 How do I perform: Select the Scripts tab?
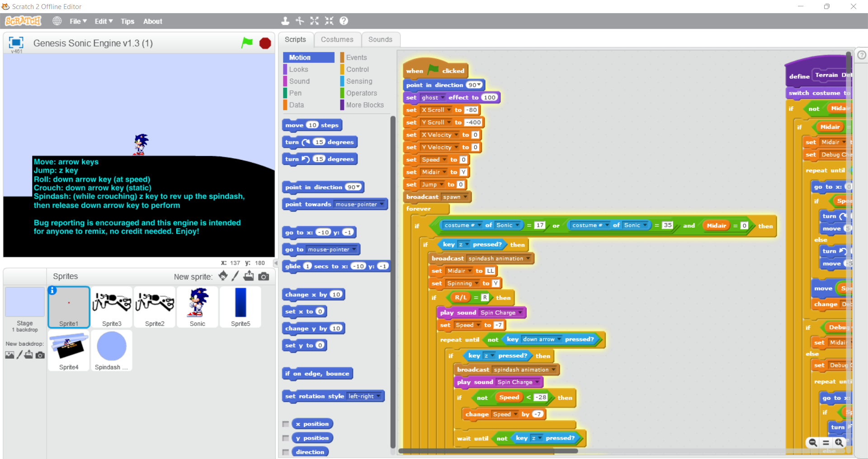[x=295, y=40]
